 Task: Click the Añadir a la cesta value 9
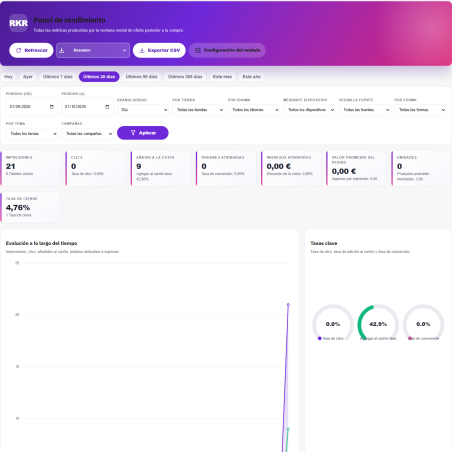tap(139, 166)
